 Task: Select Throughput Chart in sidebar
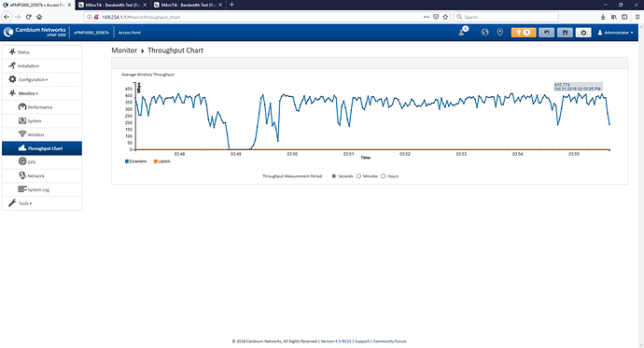[42, 148]
